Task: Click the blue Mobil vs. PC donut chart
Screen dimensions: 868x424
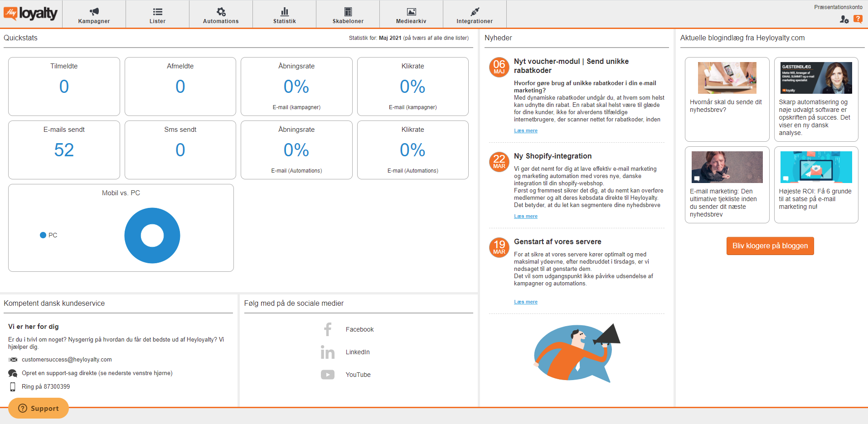Action: (152, 236)
